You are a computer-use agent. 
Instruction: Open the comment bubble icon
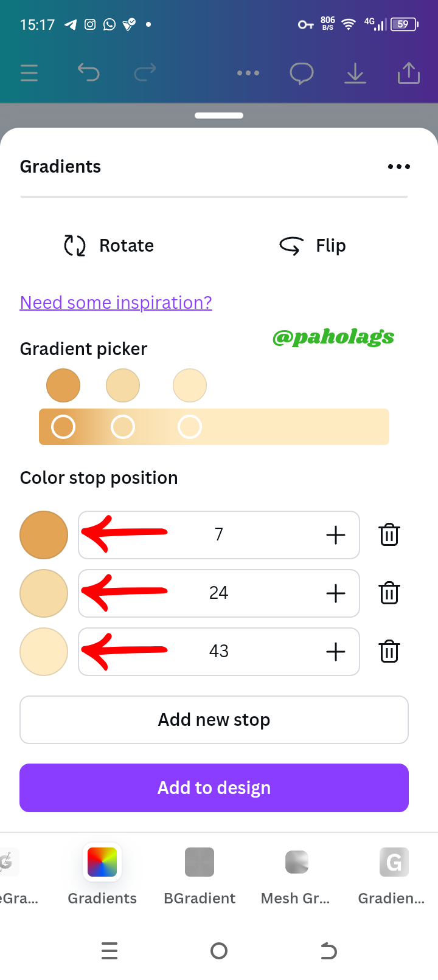pos(302,74)
